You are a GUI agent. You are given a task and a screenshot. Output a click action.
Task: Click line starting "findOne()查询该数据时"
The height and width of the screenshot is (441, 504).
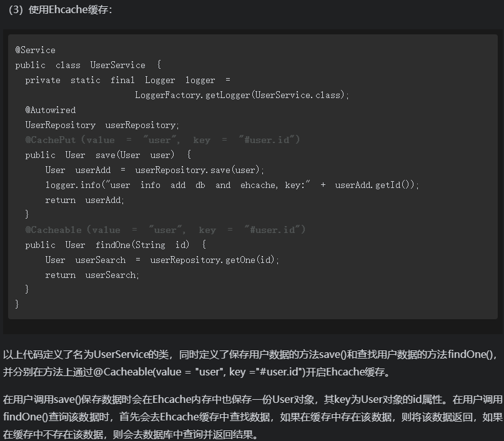click(253, 417)
